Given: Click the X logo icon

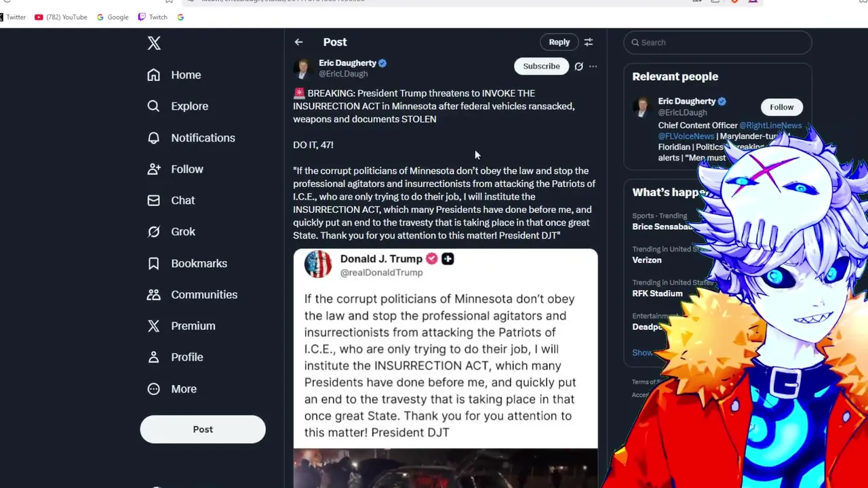Looking at the screenshot, I should (x=154, y=43).
